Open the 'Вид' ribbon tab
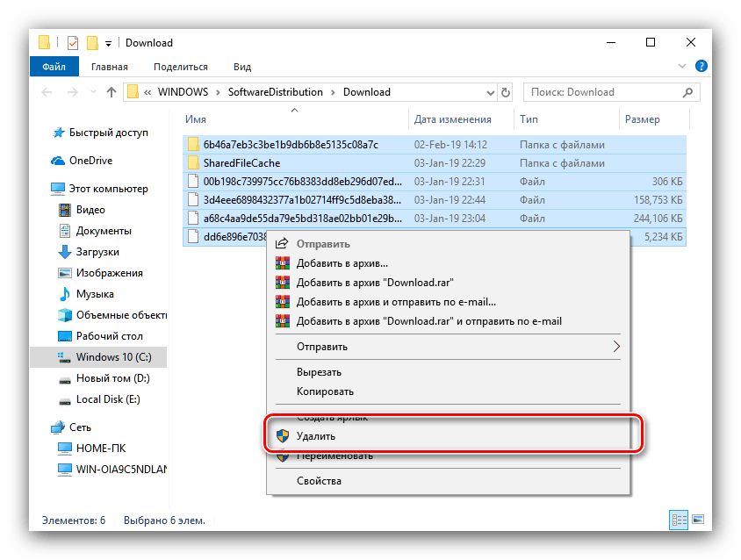Image resolution: width=741 pixels, height=560 pixels. point(242,67)
